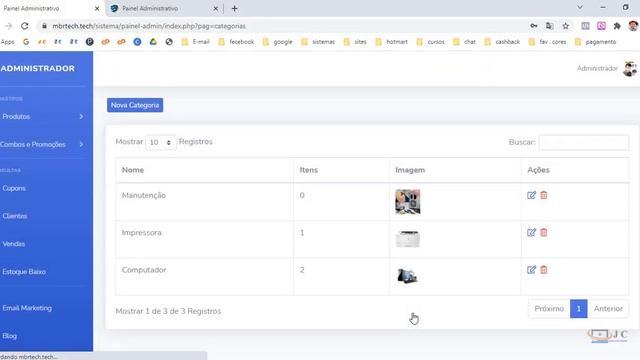The image size is (640, 360).
Task: Open the Impressora category image
Action: click(x=407, y=239)
